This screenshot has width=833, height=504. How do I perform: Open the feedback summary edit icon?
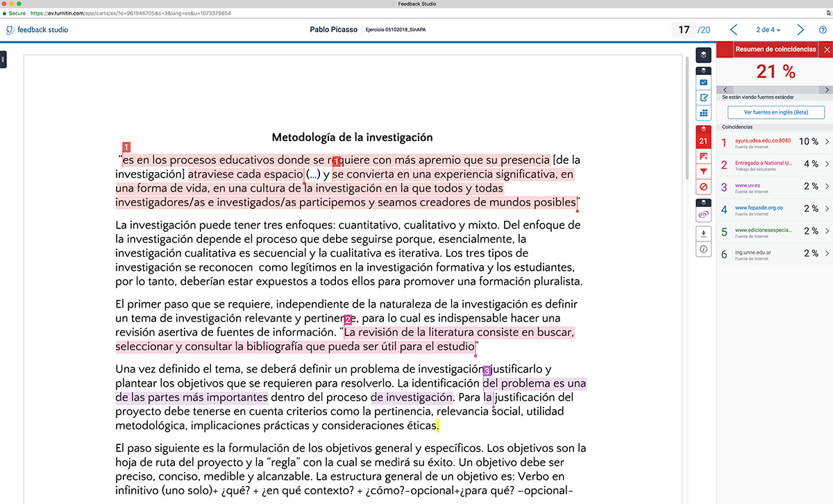click(x=704, y=98)
